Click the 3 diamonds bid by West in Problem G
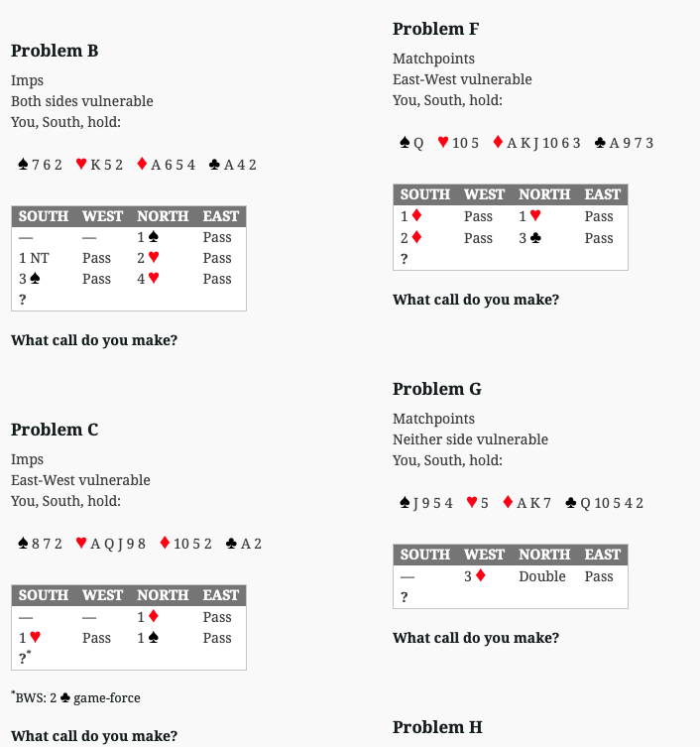The image size is (700, 747). pos(475,576)
